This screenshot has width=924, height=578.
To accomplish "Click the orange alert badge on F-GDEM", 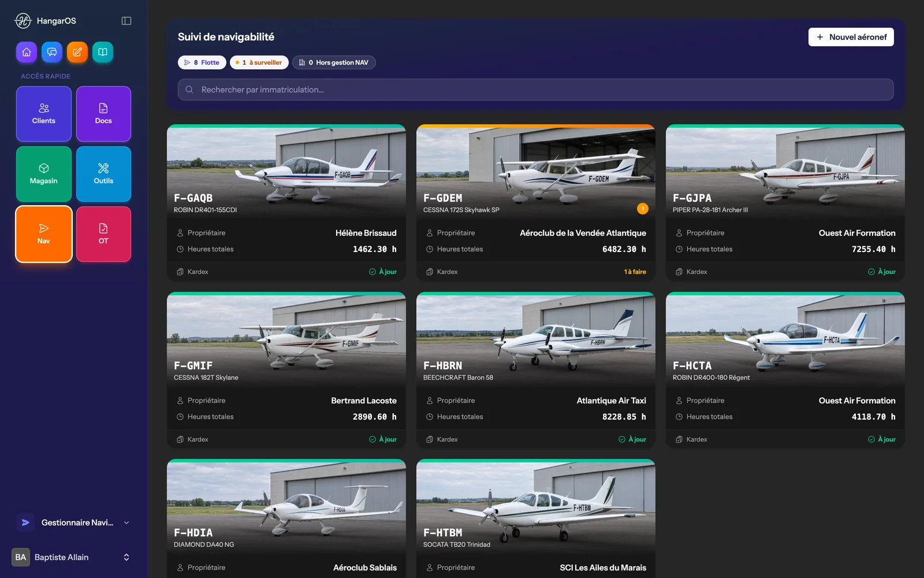I will pos(643,209).
